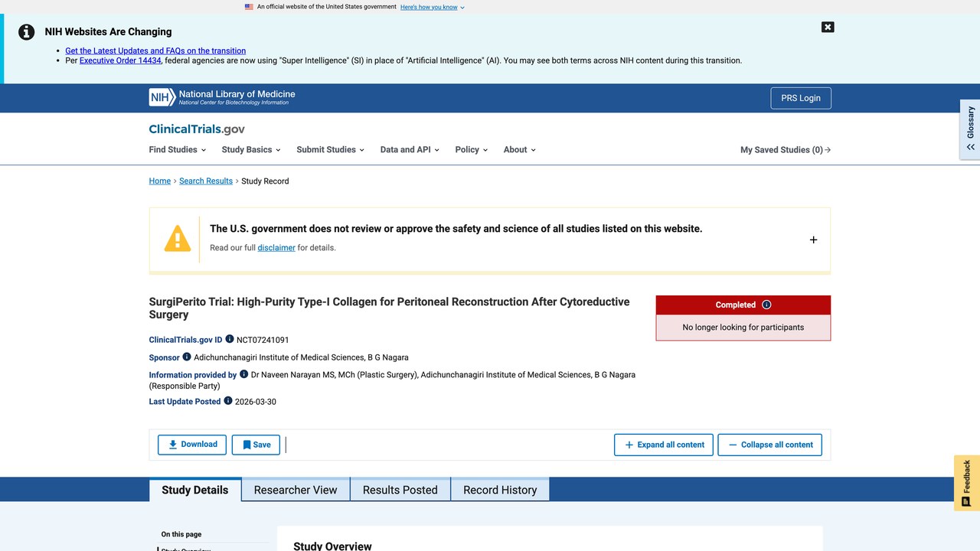Viewport: 980px width, 551px height.
Task: Save this study with the Save button
Action: tap(256, 445)
